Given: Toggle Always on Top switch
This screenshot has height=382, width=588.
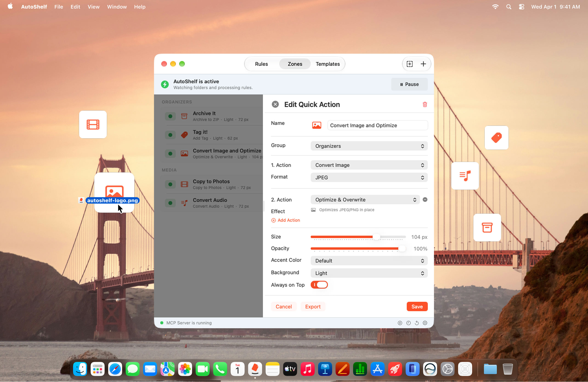Looking at the screenshot, I should click(319, 285).
